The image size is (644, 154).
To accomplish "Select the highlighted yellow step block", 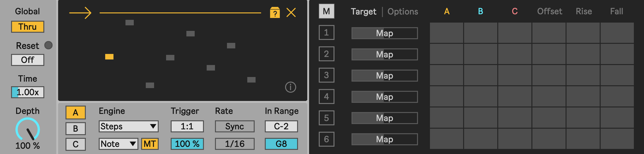I will click(x=109, y=57).
